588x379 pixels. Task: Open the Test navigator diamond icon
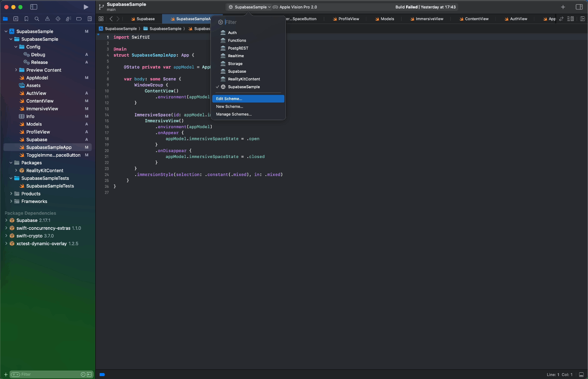[x=58, y=19]
